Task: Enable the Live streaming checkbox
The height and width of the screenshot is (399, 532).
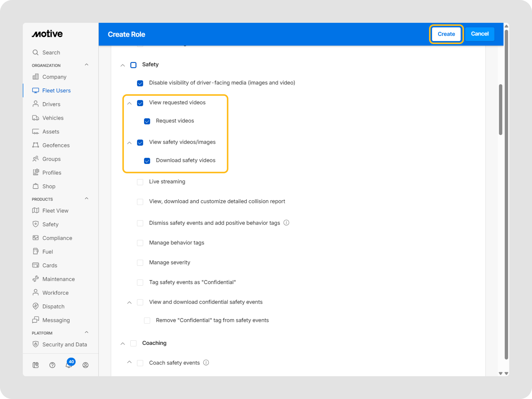Action: coord(140,182)
